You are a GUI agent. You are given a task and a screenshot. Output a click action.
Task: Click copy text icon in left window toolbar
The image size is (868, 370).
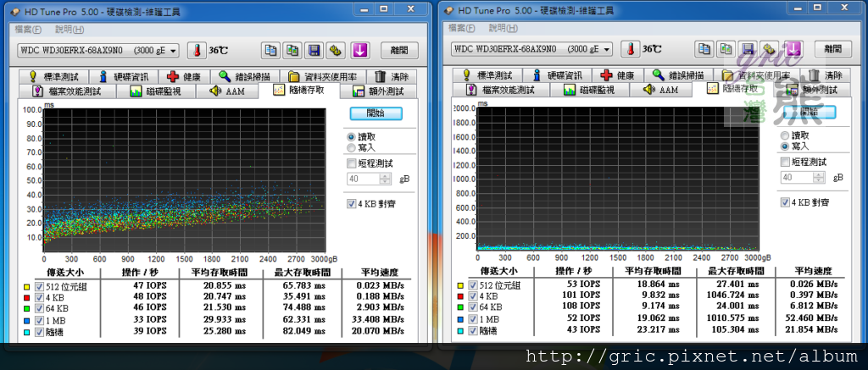[x=270, y=50]
